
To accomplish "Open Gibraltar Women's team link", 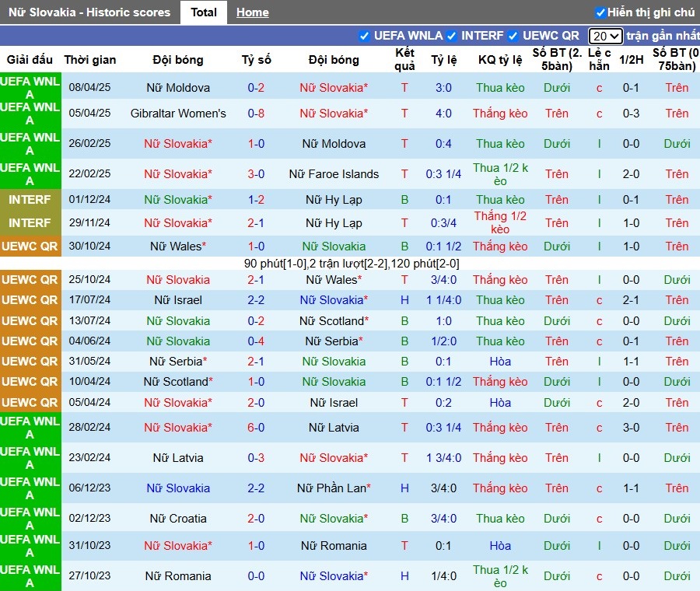I will click(178, 114).
